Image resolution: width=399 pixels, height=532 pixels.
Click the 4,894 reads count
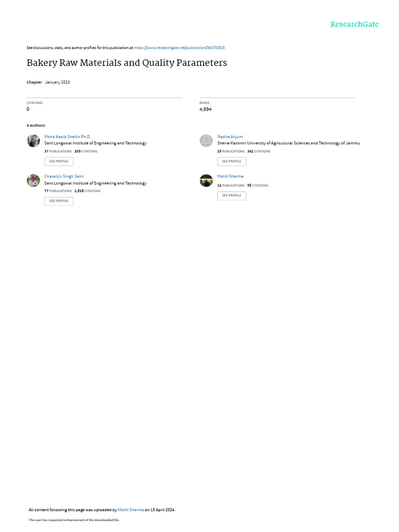pos(205,109)
